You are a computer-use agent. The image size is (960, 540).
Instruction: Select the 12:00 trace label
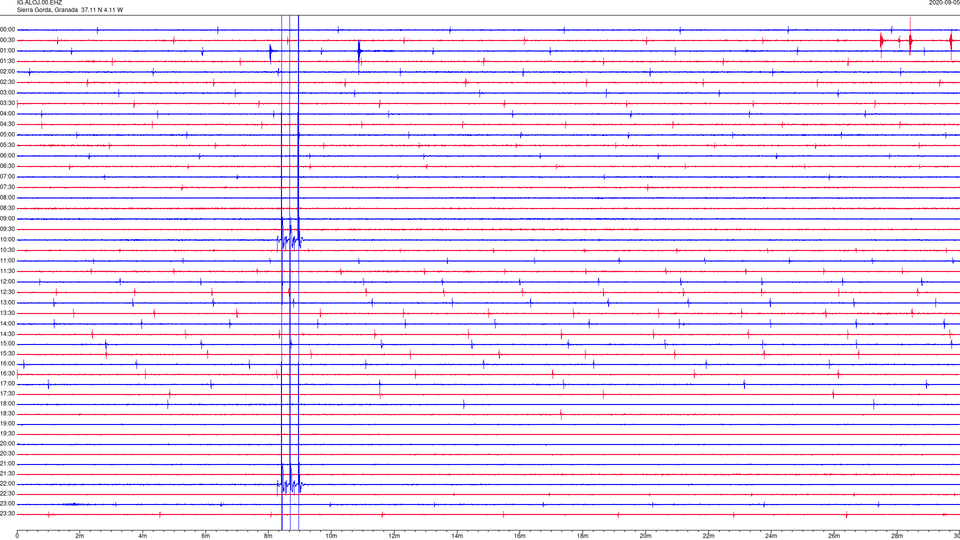(x=7, y=282)
